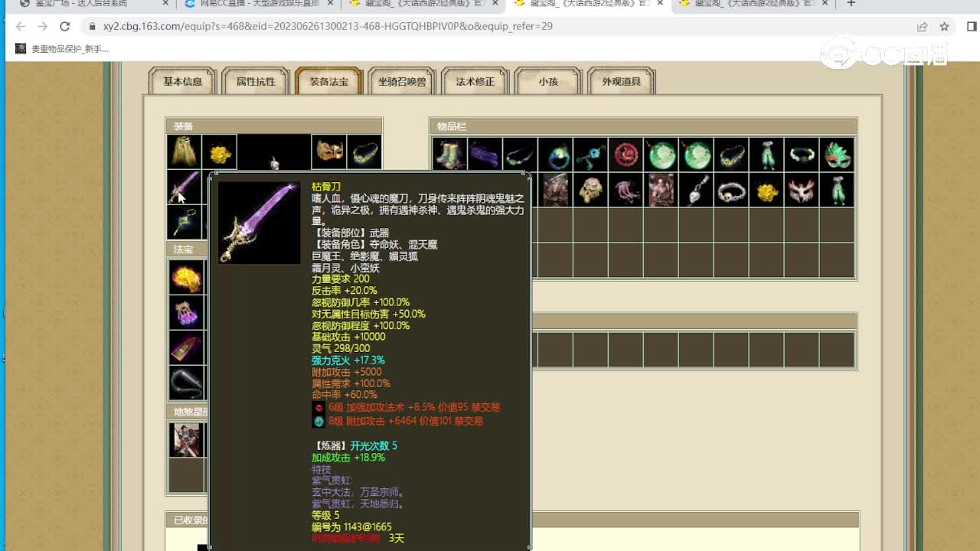Viewport: 980px width, 551px height.
Task: Click the silver whip magic treasure icon
Action: (x=186, y=383)
